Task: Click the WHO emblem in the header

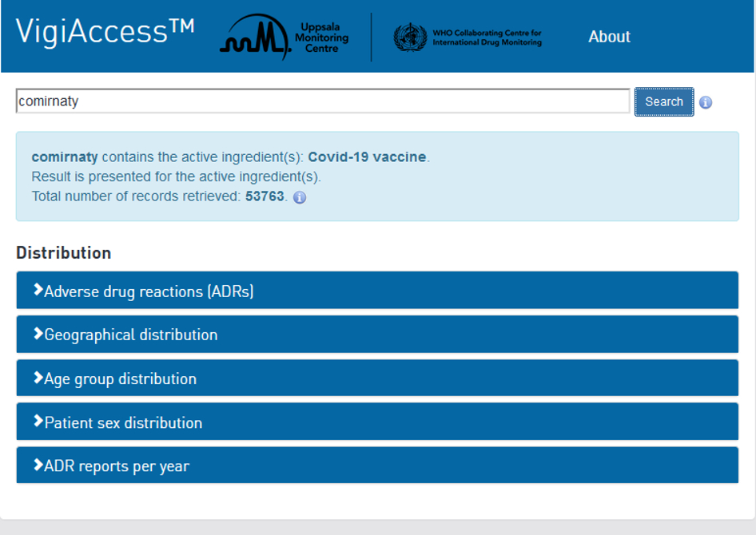Action: 410,38
